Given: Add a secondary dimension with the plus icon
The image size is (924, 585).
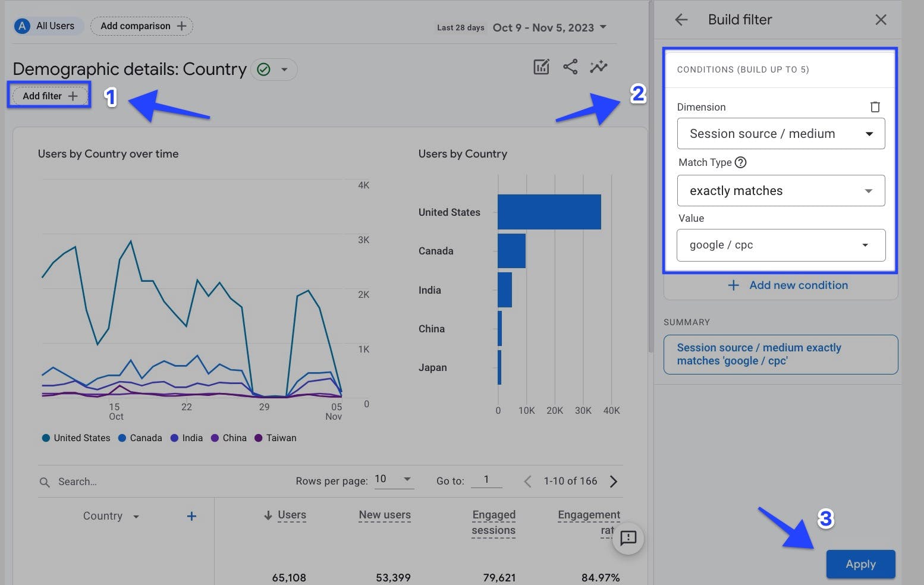Looking at the screenshot, I should click(x=191, y=515).
